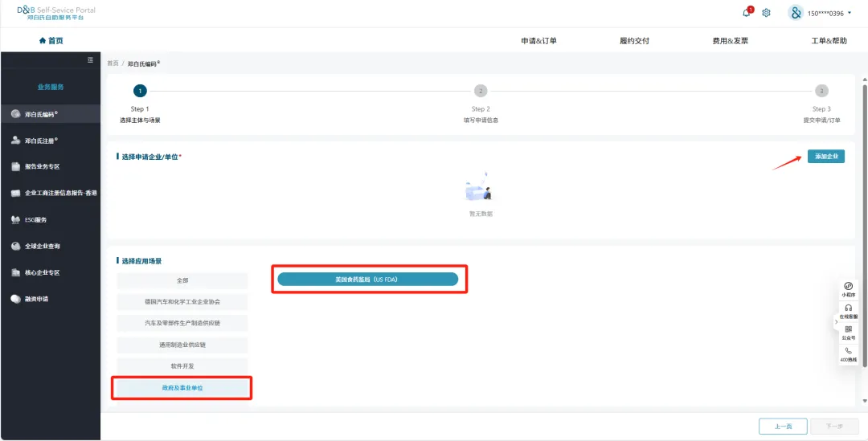Click the 报告业务专区 sidebar icon
Image resolution: width=868 pixels, height=441 pixels.
point(15,166)
